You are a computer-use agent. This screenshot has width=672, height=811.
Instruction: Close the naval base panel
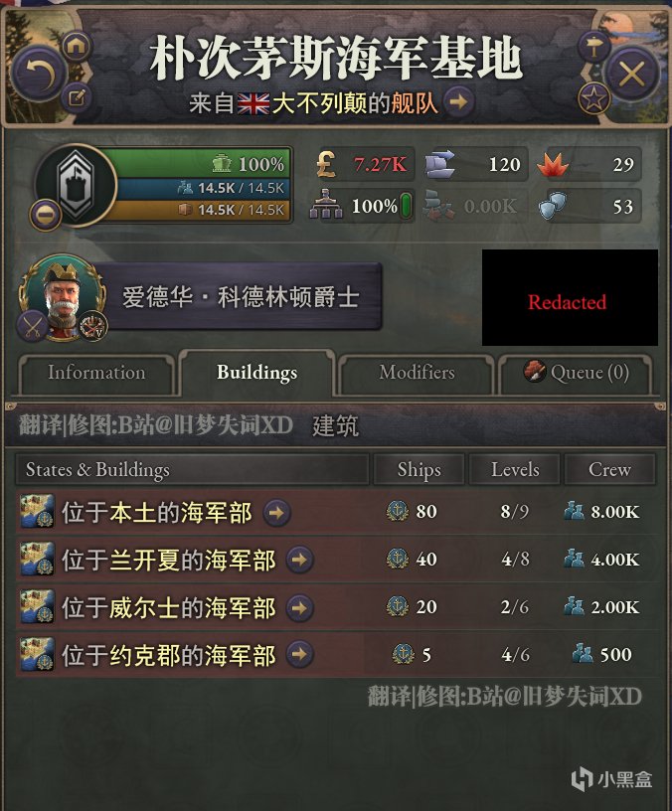[632, 74]
